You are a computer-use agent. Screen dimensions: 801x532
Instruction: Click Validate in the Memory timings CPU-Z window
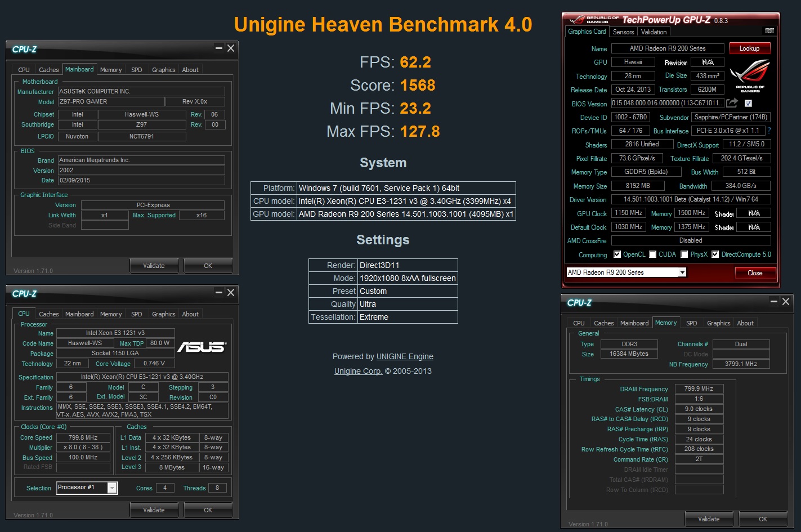pos(709,519)
